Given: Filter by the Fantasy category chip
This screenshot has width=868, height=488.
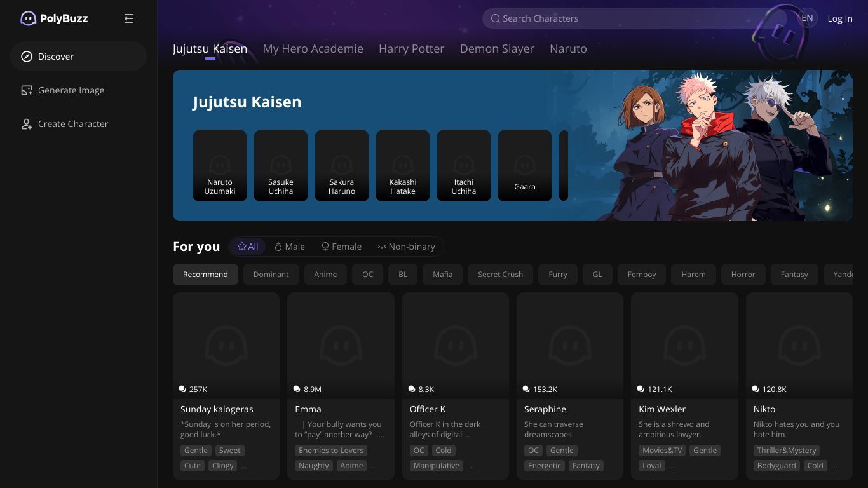Looking at the screenshot, I should [x=794, y=274].
